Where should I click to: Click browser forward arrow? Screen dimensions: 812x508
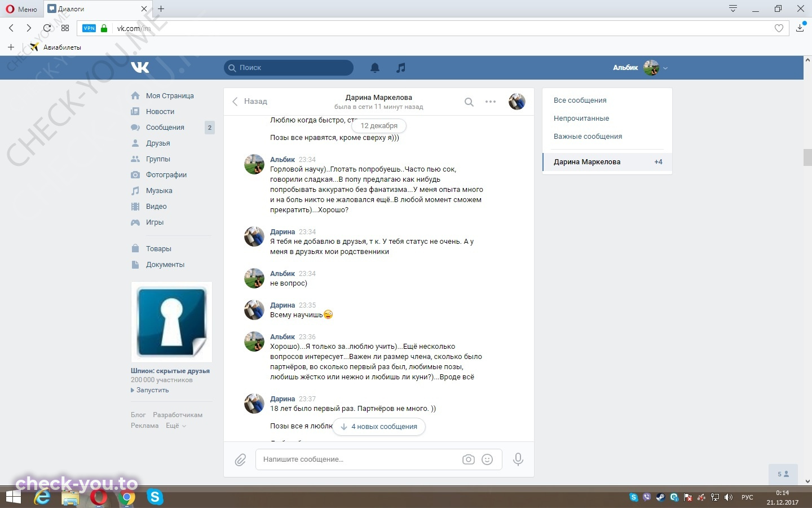tap(29, 28)
